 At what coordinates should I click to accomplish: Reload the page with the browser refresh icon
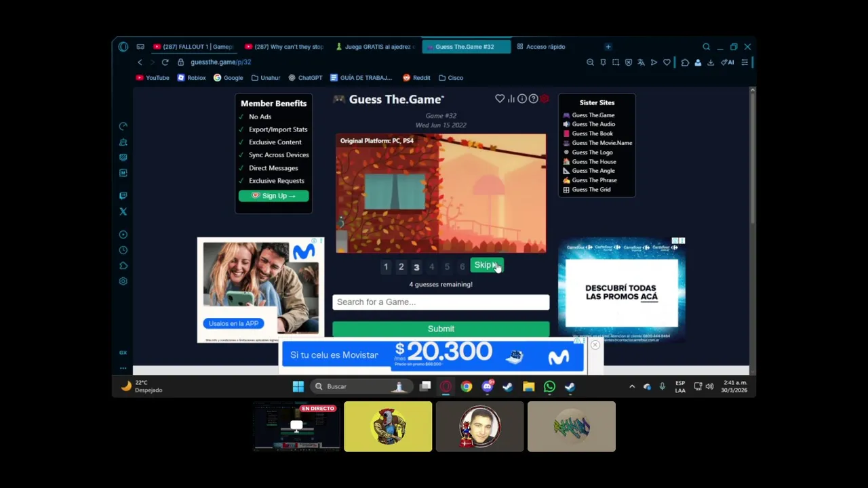click(x=165, y=62)
